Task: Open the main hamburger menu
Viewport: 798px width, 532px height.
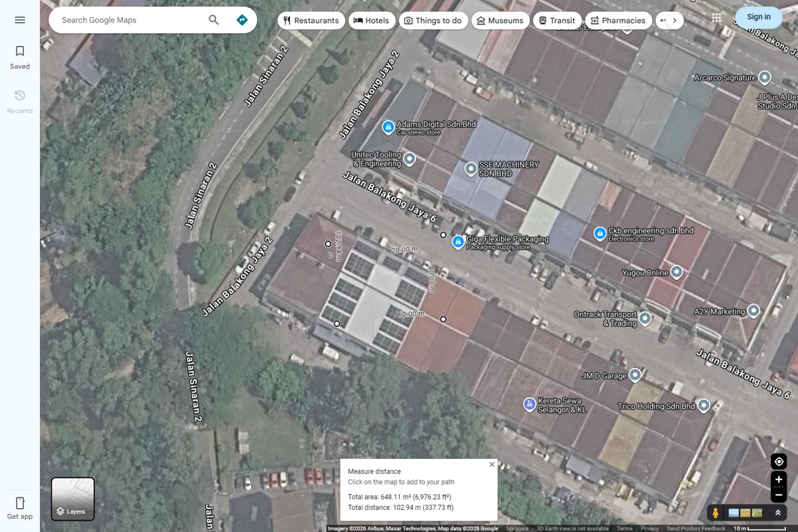Action: tap(20, 20)
